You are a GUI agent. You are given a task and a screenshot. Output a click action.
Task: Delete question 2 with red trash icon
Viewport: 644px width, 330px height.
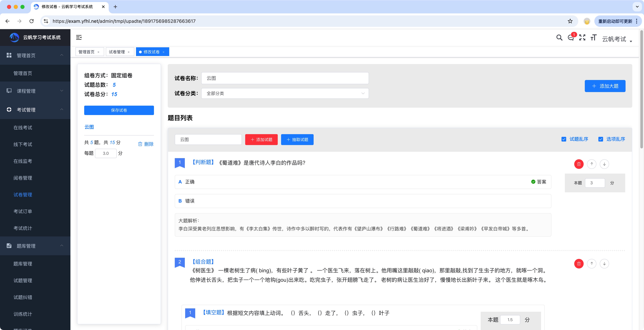(x=579, y=263)
